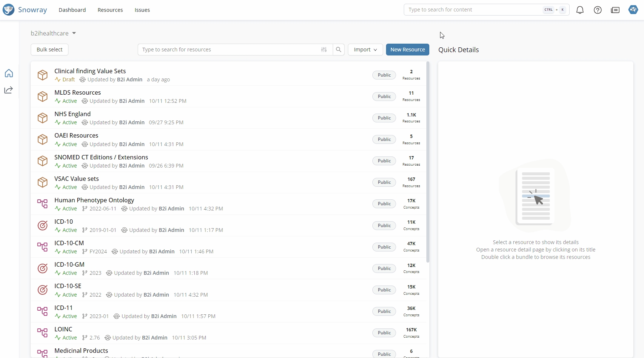Go to the Issues tab
644x358 pixels.
(x=142, y=10)
